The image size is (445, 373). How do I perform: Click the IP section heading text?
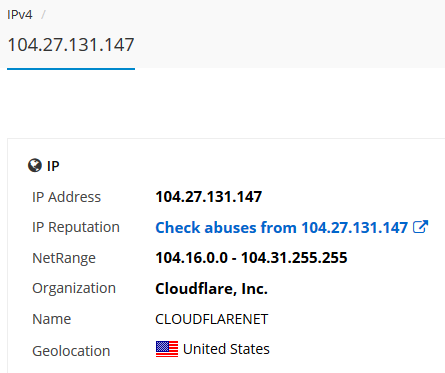[x=53, y=166]
